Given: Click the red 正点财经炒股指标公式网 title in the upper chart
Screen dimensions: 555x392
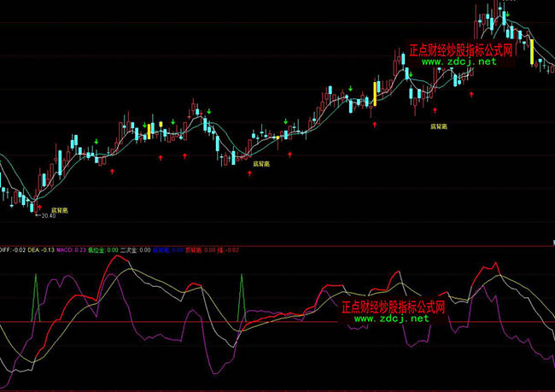Looking at the screenshot, I should (x=460, y=50).
